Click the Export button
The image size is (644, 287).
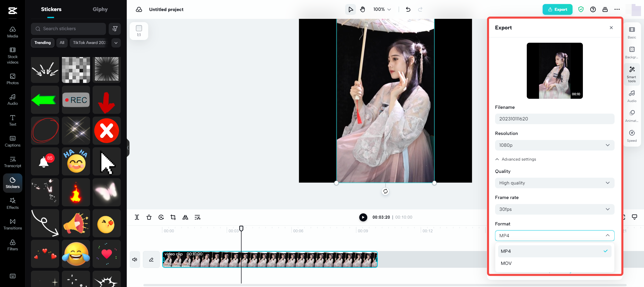point(557,9)
